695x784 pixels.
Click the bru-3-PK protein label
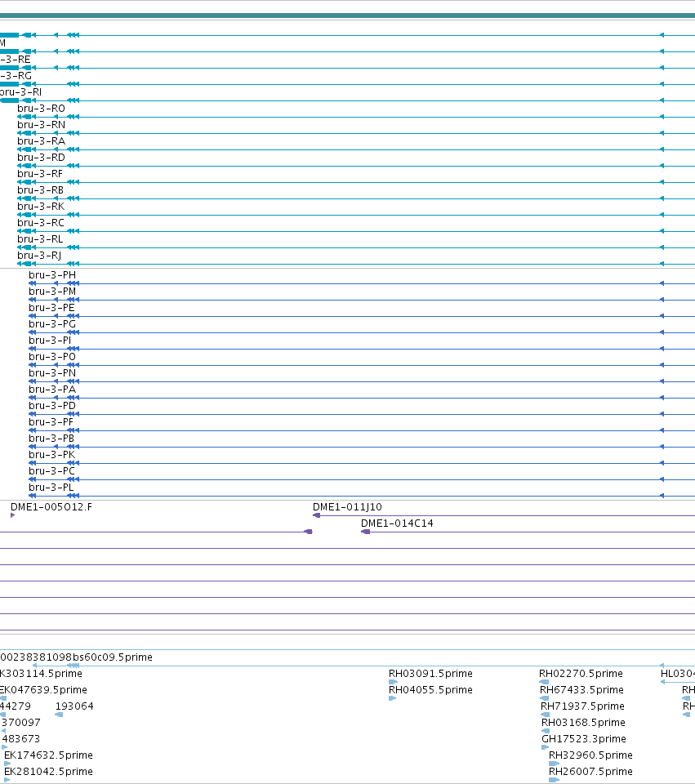(x=51, y=455)
